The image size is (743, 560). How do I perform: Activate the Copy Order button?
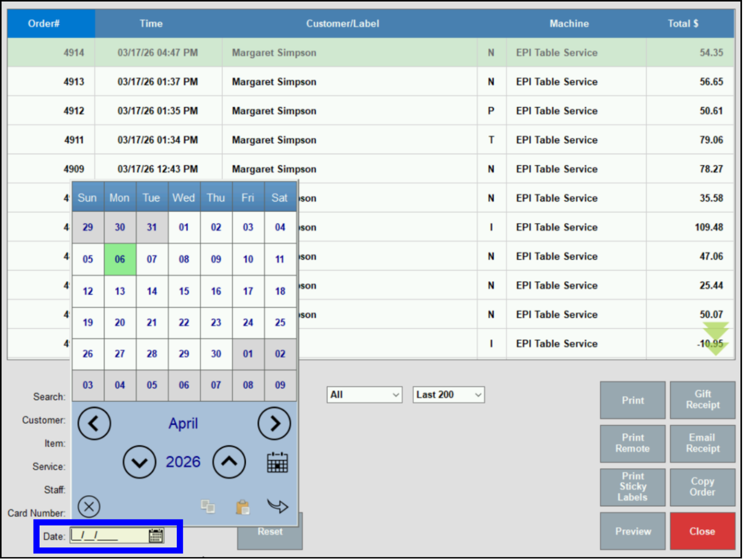pos(702,486)
